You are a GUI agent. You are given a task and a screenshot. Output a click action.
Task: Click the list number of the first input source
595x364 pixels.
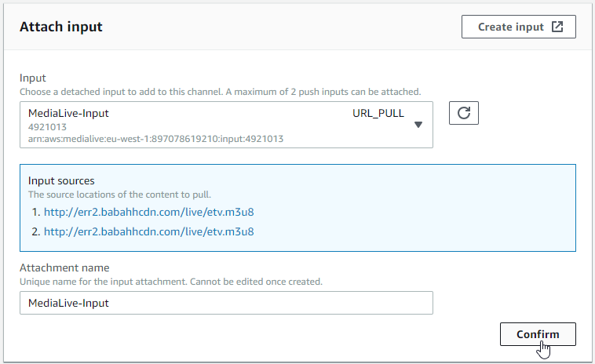click(x=35, y=212)
